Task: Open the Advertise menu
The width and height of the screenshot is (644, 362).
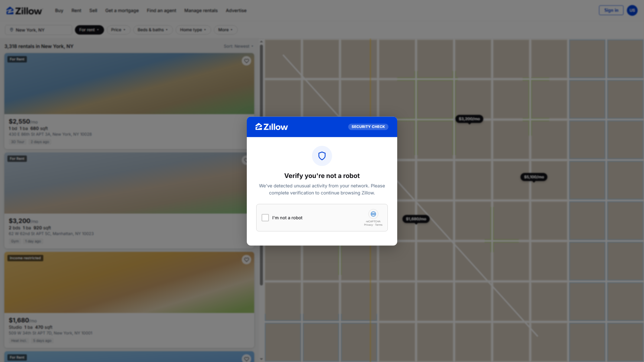Action: coord(236,11)
